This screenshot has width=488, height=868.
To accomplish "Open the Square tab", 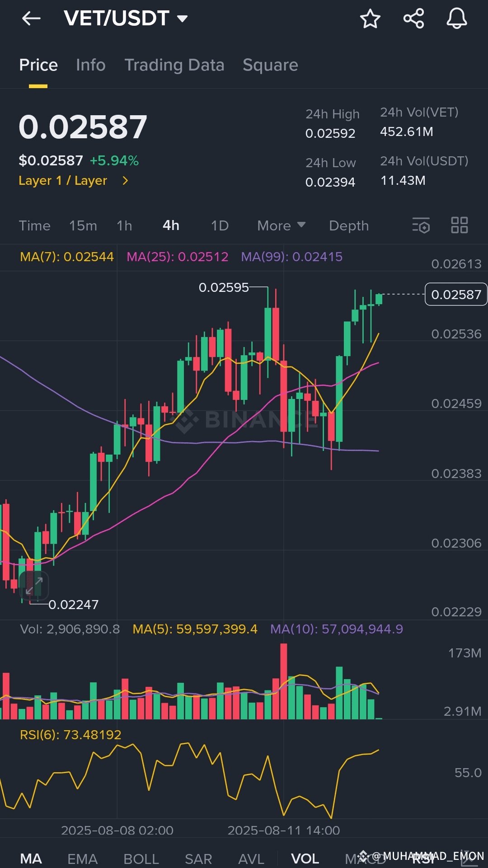I will point(270,65).
